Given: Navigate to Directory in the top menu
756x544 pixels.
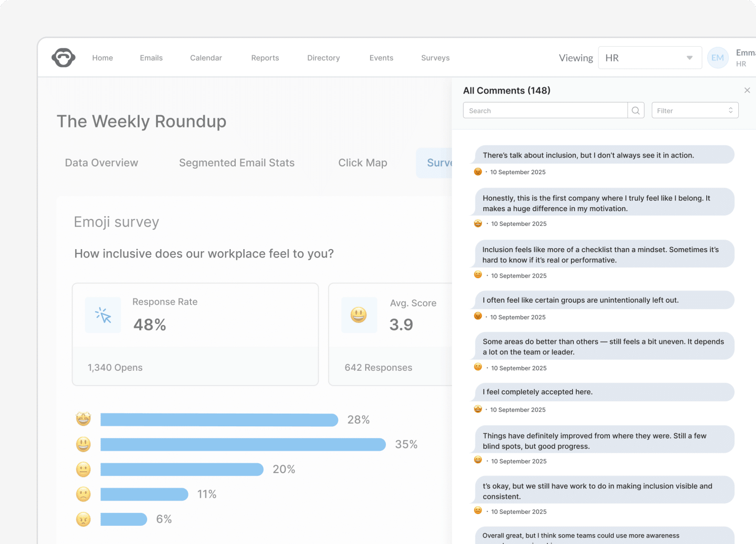Looking at the screenshot, I should pyautogui.click(x=323, y=58).
